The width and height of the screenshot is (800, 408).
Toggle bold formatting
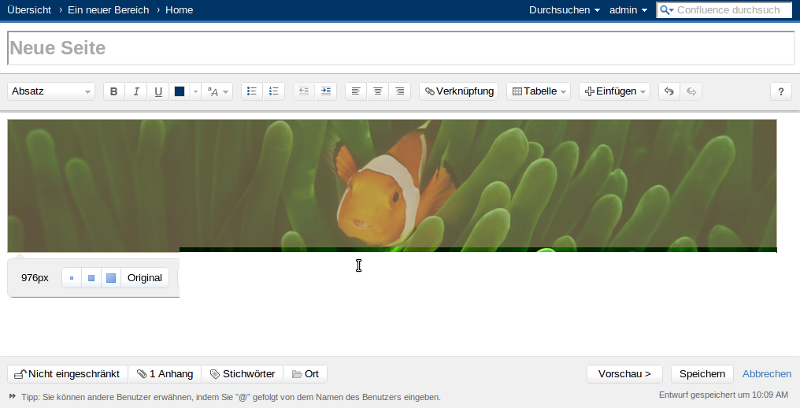click(114, 91)
